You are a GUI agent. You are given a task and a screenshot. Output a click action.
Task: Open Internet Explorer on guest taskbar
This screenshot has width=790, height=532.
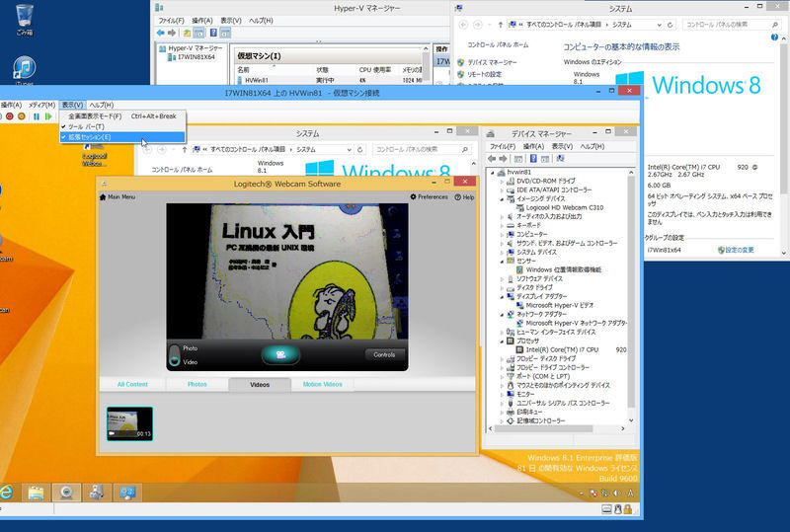coord(6,493)
